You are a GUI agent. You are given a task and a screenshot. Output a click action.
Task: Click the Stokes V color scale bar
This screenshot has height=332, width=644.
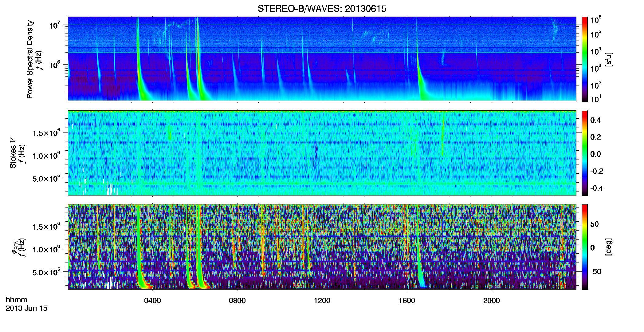[585, 153]
